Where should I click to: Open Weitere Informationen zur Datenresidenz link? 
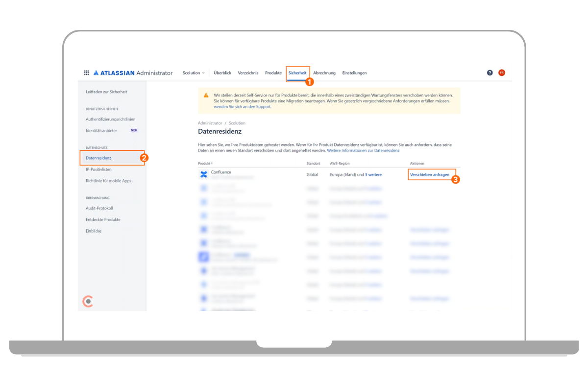363,150
